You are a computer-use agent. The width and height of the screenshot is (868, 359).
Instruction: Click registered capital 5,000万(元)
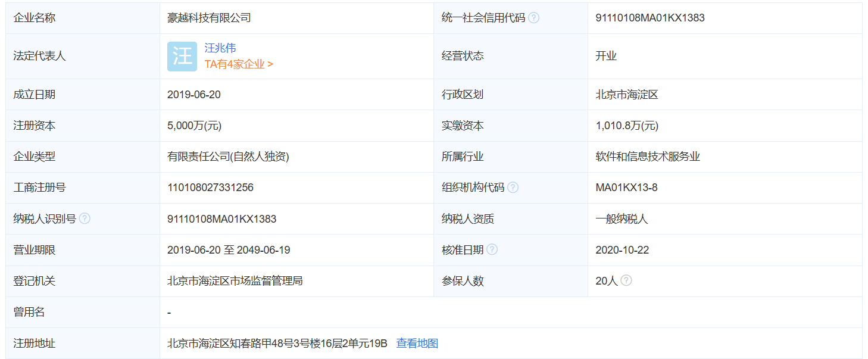click(x=195, y=126)
